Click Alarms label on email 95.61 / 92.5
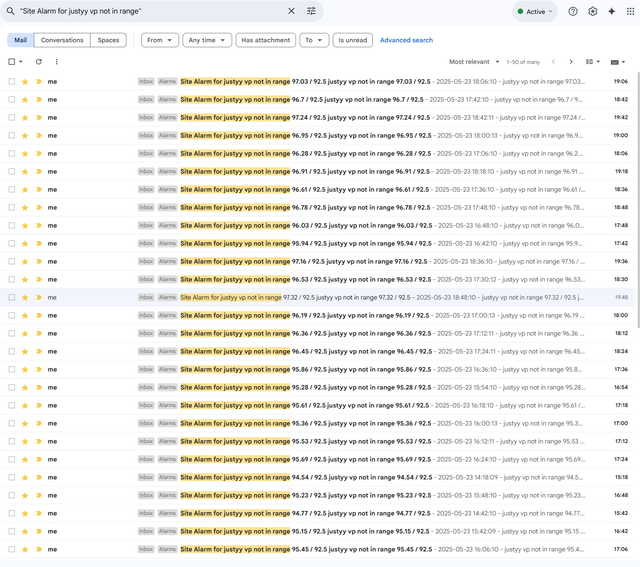Image resolution: width=640 pixels, height=567 pixels. coord(167,405)
